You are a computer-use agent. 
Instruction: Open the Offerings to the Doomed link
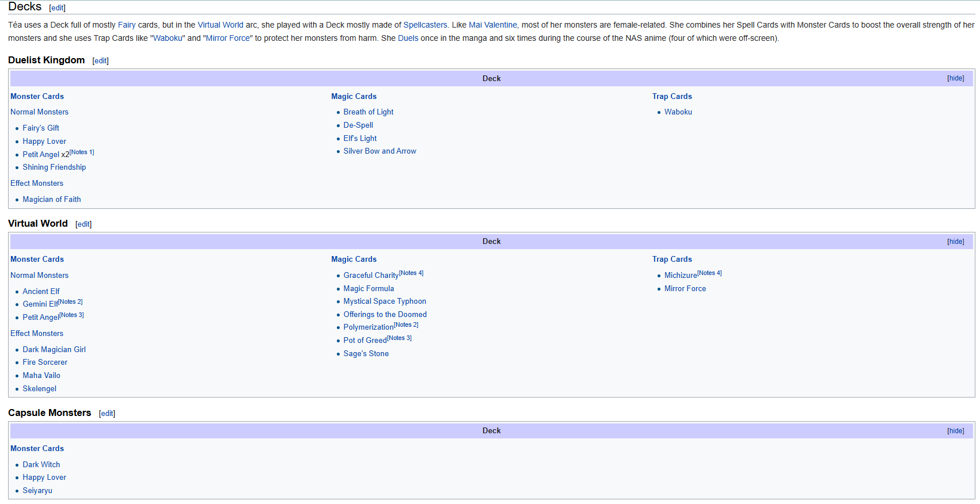click(385, 315)
